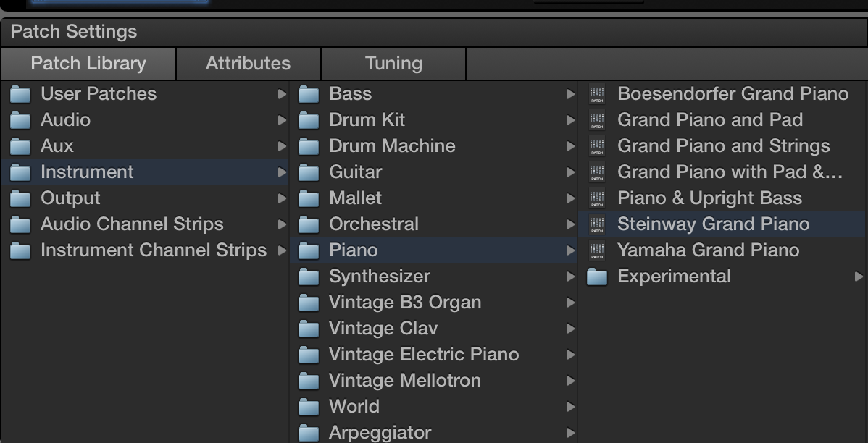The width and height of the screenshot is (868, 443).
Task: Select the Drum Machine category label
Action: click(392, 146)
